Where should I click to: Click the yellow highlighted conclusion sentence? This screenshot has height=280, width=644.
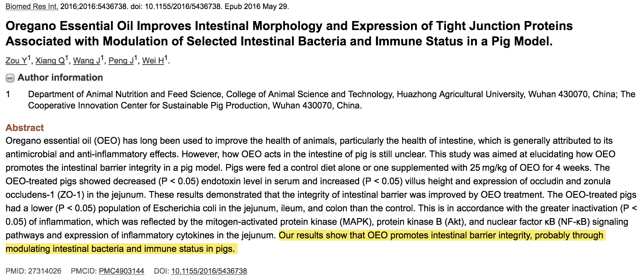tap(441, 235)
